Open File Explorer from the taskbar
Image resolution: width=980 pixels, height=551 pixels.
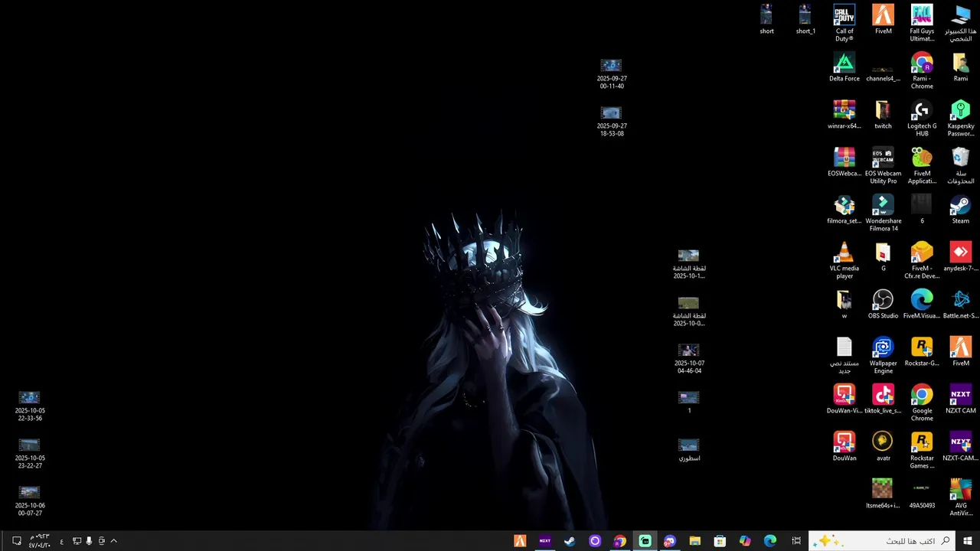point(694,541)
